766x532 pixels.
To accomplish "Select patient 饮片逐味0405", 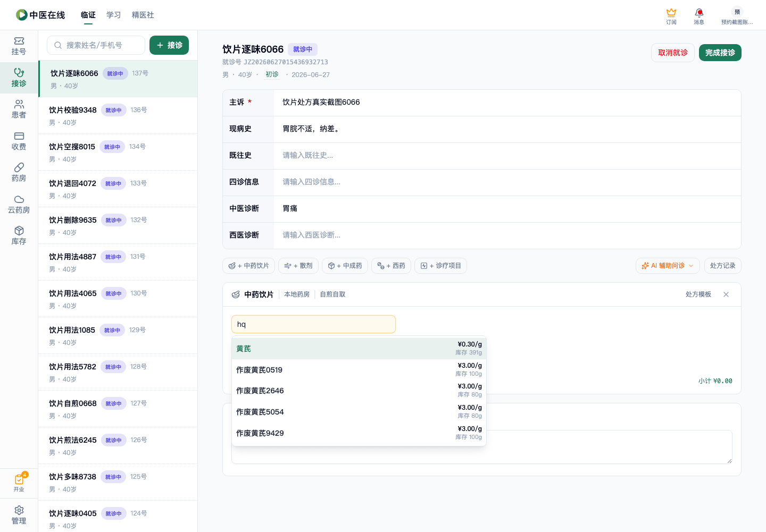I will coord(118,517).
